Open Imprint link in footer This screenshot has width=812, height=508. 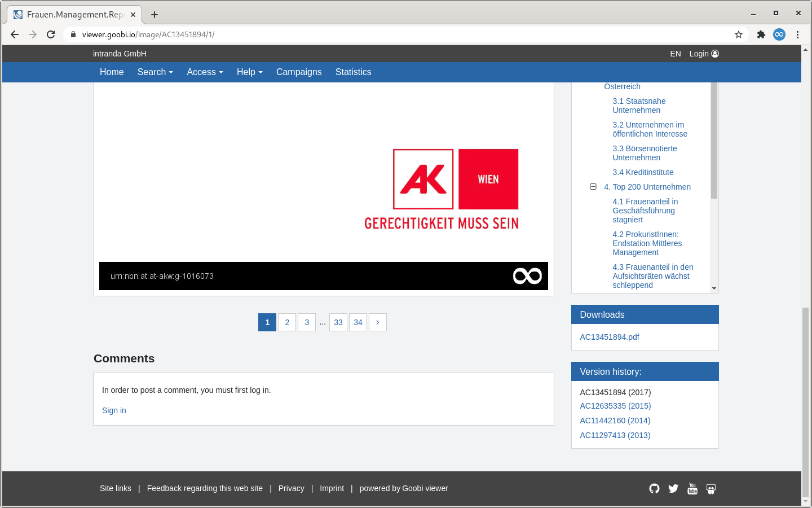point(332,488)
